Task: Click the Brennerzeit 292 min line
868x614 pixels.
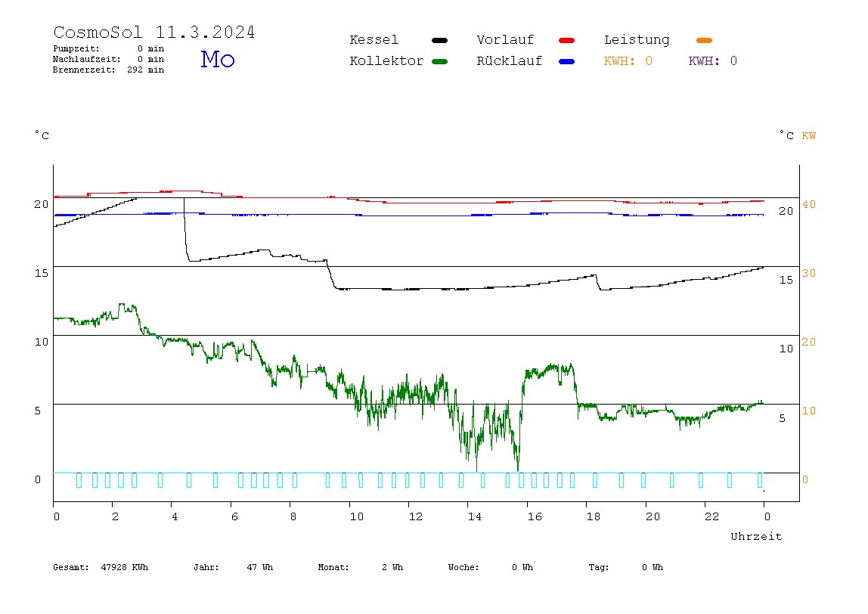Action: 109,70
